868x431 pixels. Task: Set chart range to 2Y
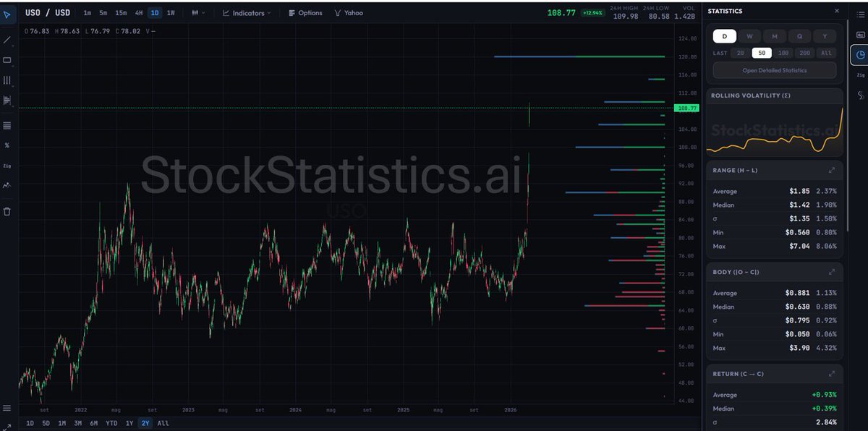click(145, 423)
